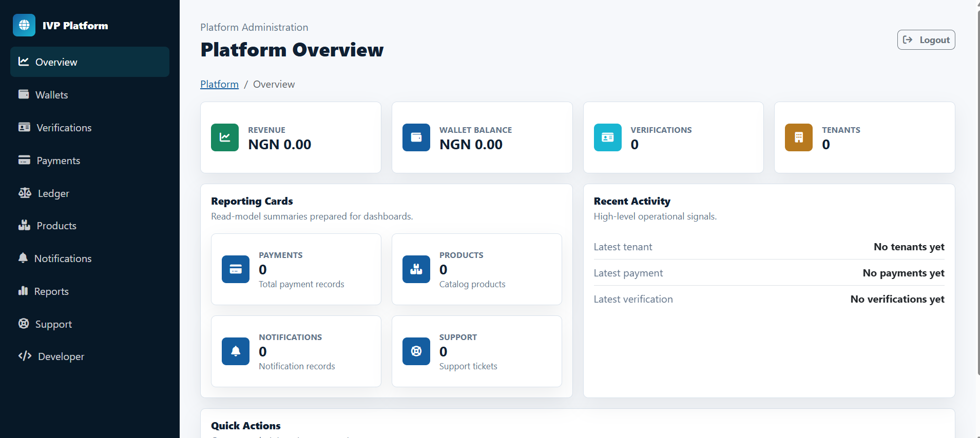Click the Quick Actions heading
Viewport: 980px width, 438px height.
[246, 426]
